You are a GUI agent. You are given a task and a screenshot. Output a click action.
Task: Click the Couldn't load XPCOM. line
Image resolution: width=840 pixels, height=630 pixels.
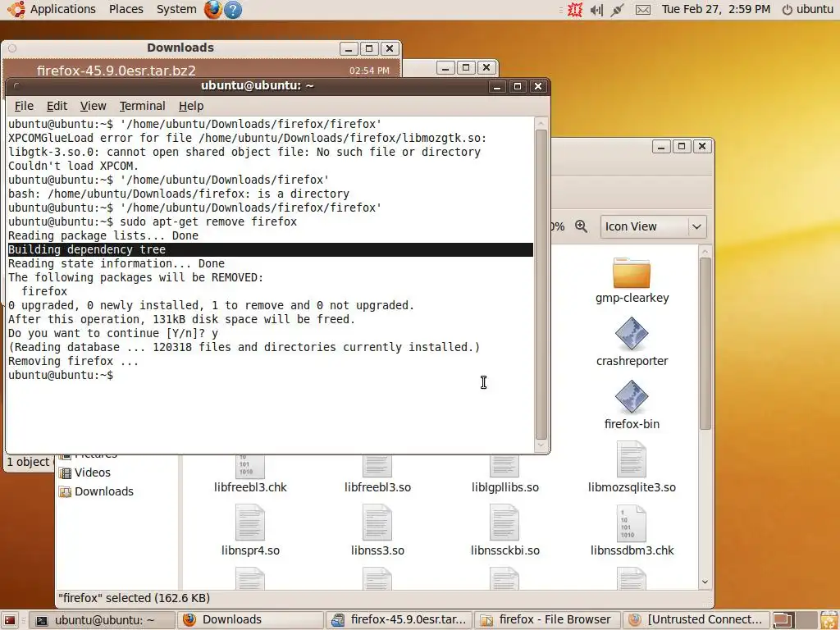73,166
